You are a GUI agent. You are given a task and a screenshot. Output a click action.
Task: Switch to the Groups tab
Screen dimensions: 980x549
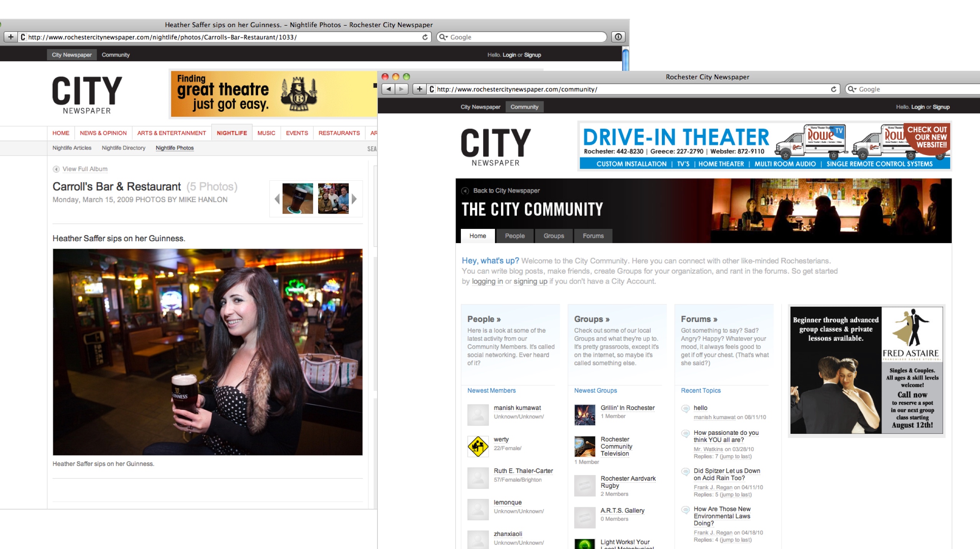554,236
